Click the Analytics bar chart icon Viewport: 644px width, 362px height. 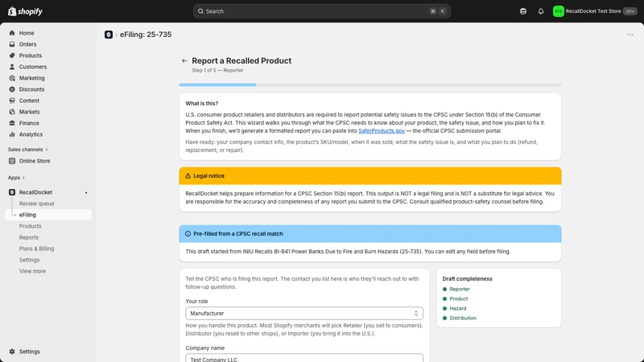click(12, 134)
